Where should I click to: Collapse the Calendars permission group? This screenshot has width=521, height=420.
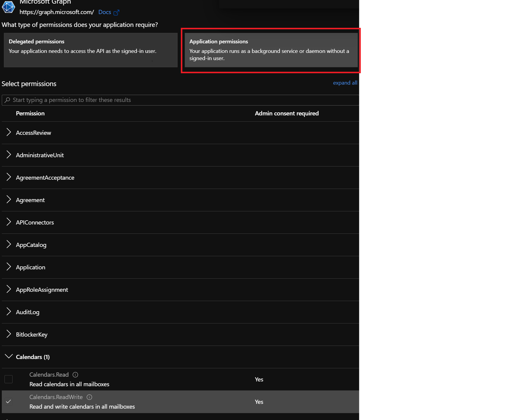point(9,356)
